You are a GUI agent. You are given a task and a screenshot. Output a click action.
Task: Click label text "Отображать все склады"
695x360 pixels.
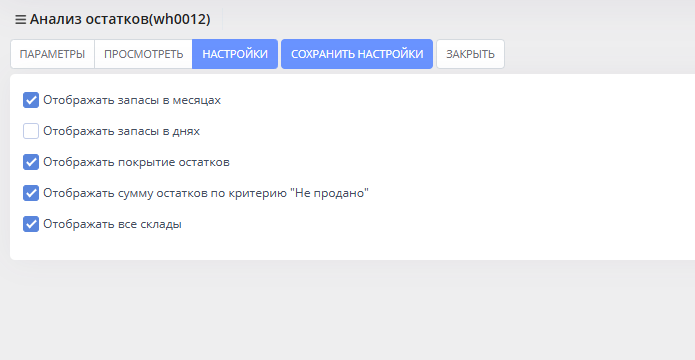[113, 224]
